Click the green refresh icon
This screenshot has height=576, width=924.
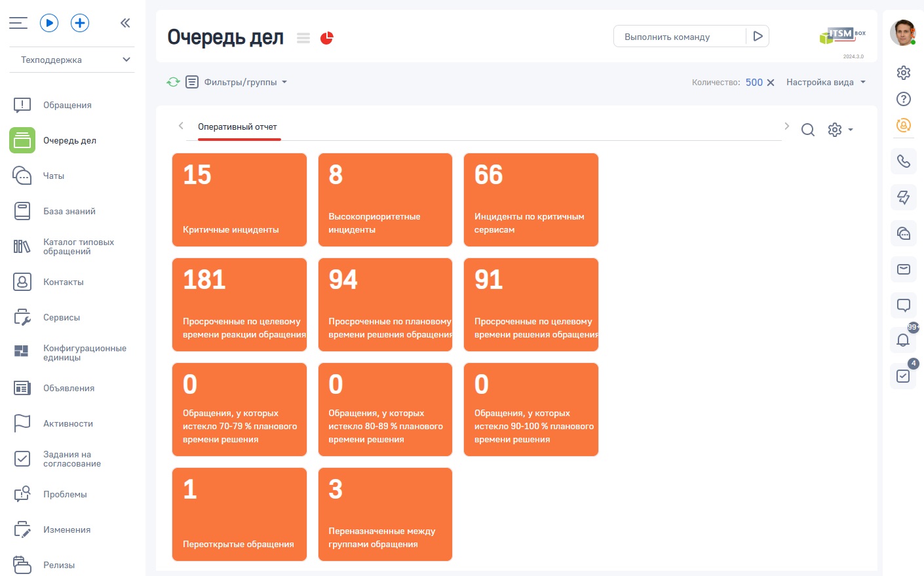coord(173,82)
